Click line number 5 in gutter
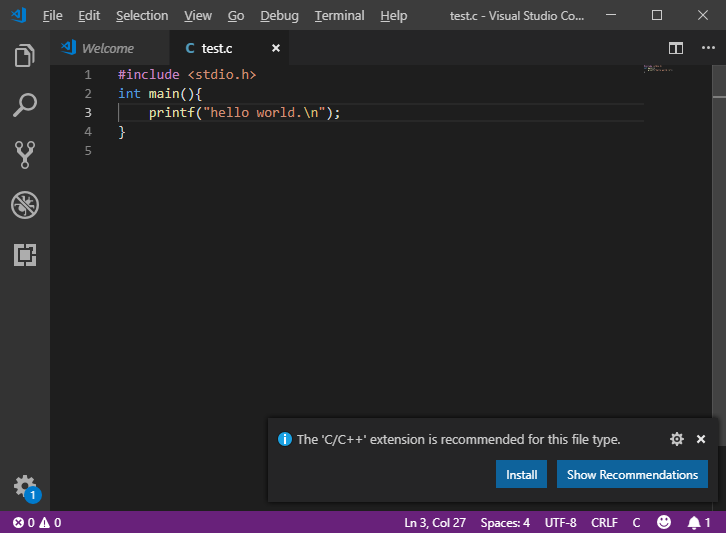Image resolution: width=726 pixels, height=533 pixels. click(x=88, y=150)
